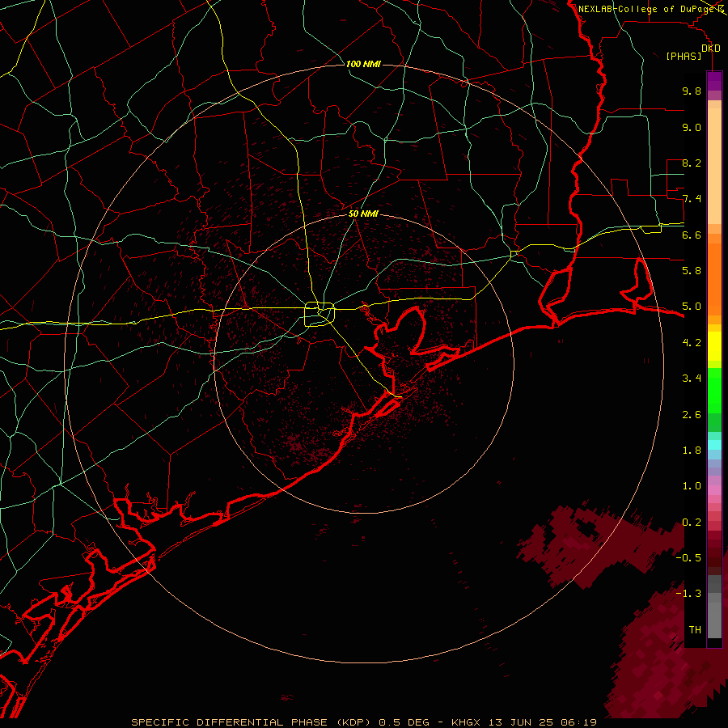Image resolution: width=728 pixels, height=728 pixels.
Task: Click the 0.2 value on the color scale
Action: pos(692,523)
